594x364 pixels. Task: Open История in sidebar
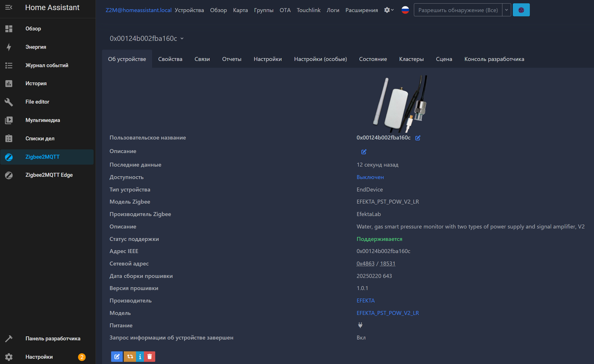47,83
